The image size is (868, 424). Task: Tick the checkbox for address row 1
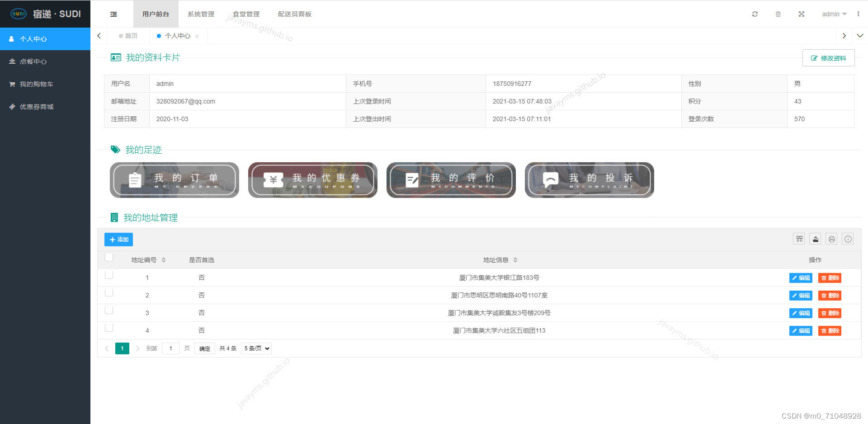point(109,275)
